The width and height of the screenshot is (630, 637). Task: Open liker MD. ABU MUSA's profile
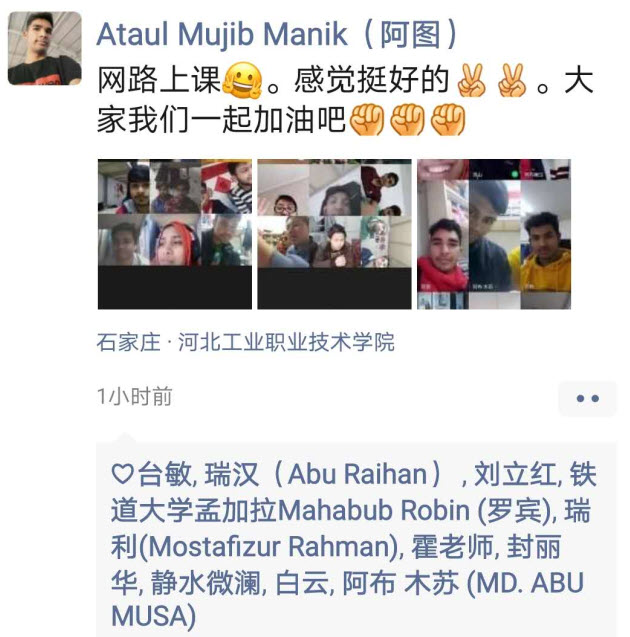(347, 600)
